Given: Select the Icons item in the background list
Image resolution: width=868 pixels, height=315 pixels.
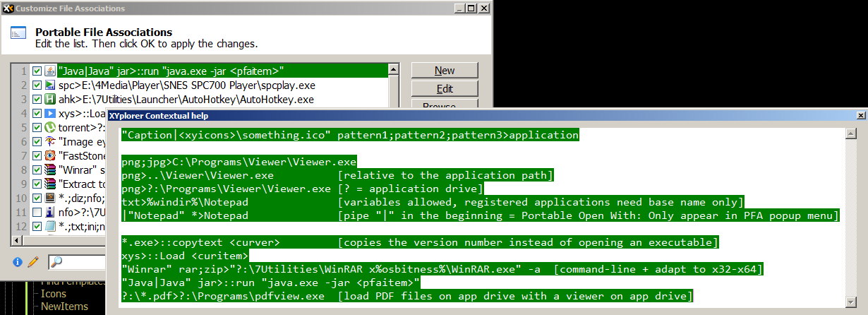Looking at the screenshot, I should click(x=54, y=294).
